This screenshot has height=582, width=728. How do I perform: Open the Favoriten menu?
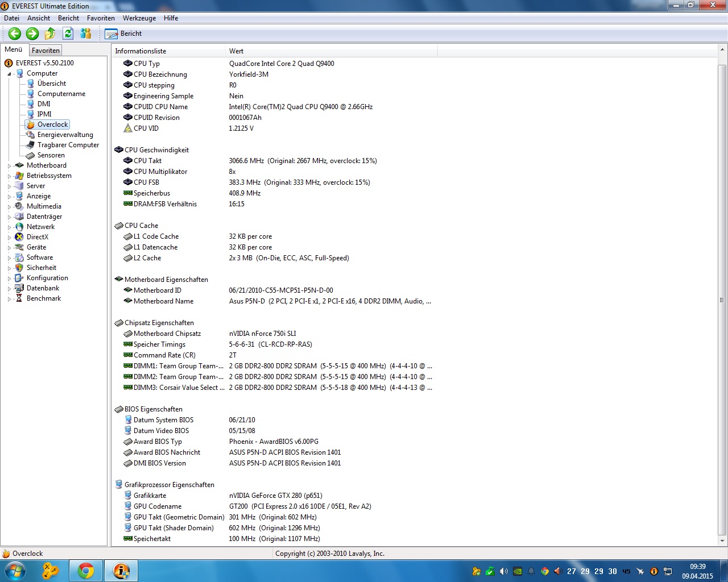[x=101, y=18]
